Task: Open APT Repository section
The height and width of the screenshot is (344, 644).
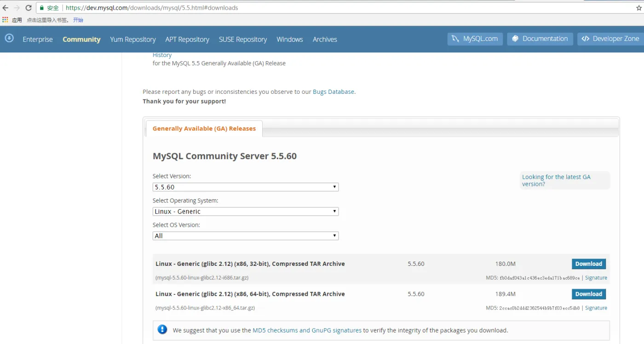Action: [x=187, y=39]
